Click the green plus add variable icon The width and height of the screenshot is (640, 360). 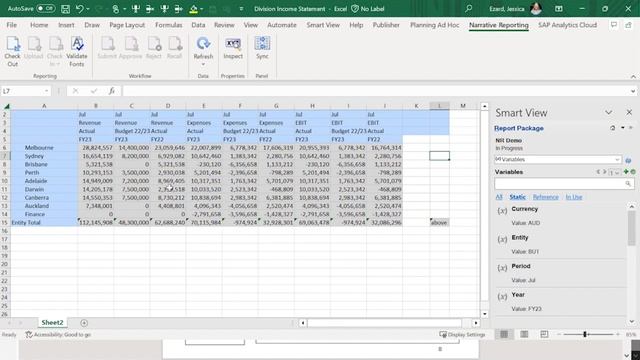[626, 172]
